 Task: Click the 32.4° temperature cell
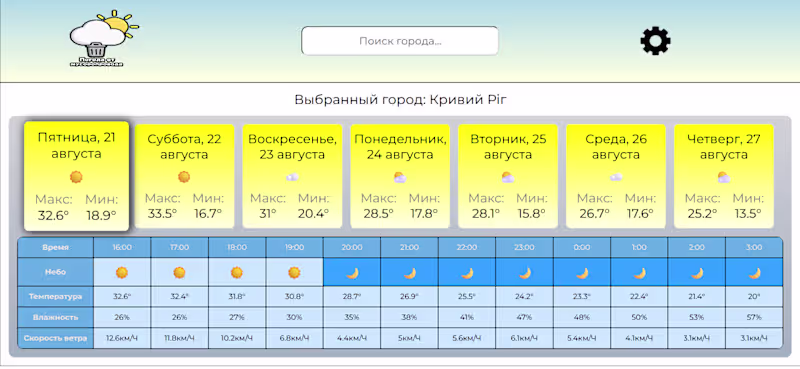[x=179, y=297]
